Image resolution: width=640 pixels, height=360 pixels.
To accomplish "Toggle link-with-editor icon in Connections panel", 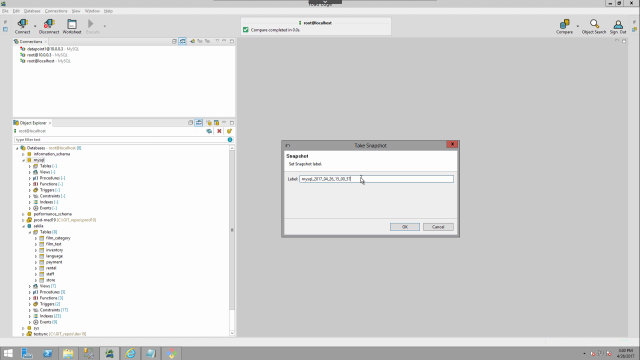I will pos(182,41).
